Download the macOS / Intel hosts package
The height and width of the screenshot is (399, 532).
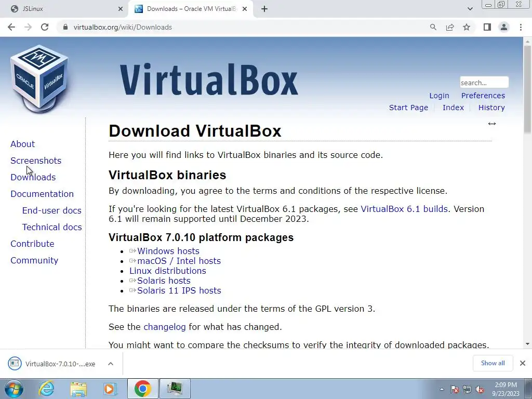(179, 261)
